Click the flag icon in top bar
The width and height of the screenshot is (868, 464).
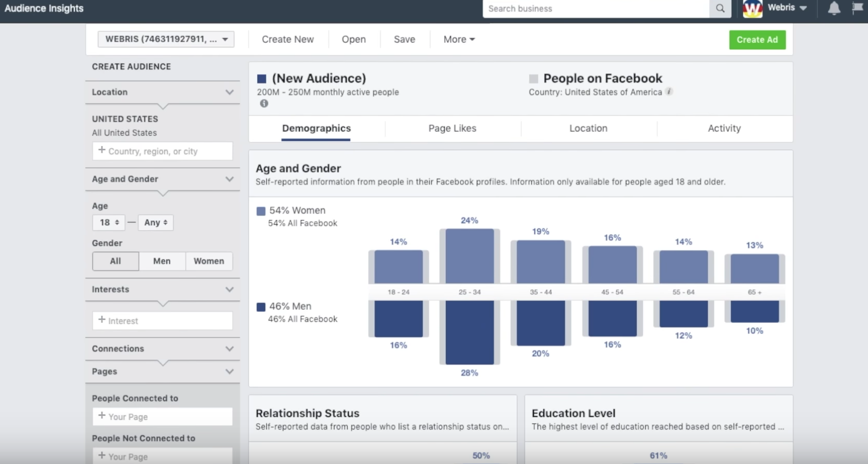(858, 8)
